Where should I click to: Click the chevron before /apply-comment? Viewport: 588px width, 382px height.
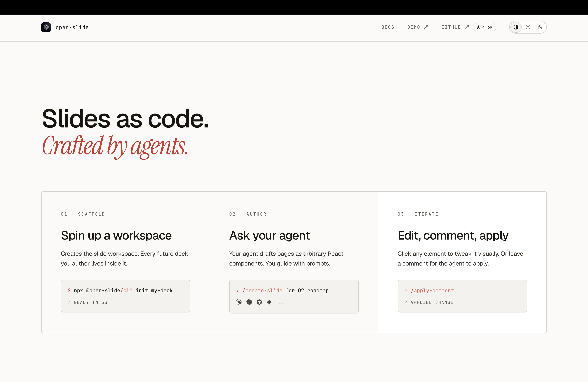tap(406, 291)
